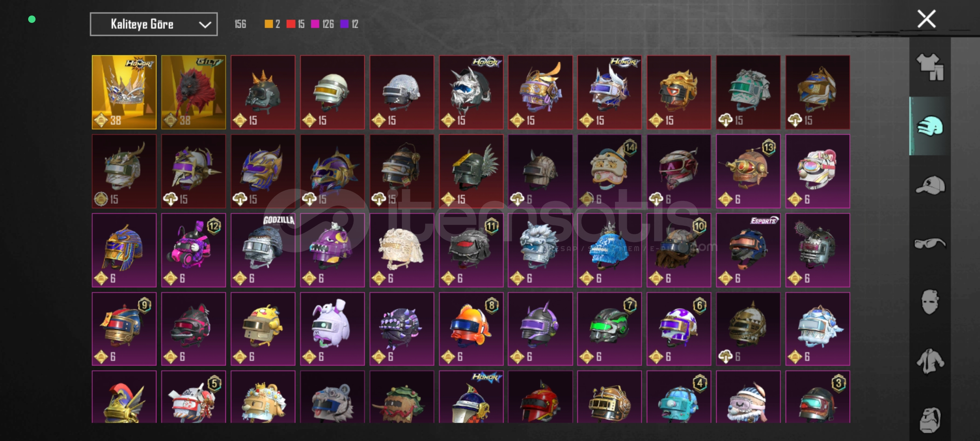This screenshot has width=980, height=441.
Task: Select the Esports helmet item
Action: 748,250
